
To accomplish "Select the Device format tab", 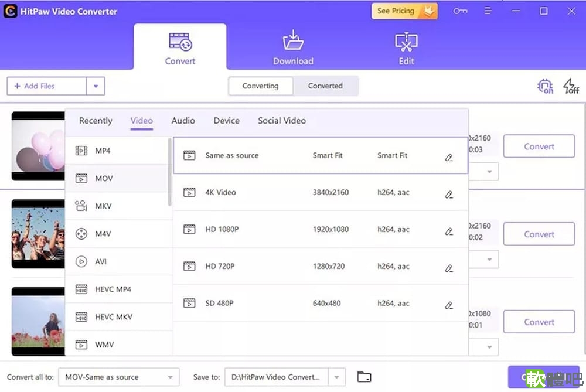I will 226,121.
